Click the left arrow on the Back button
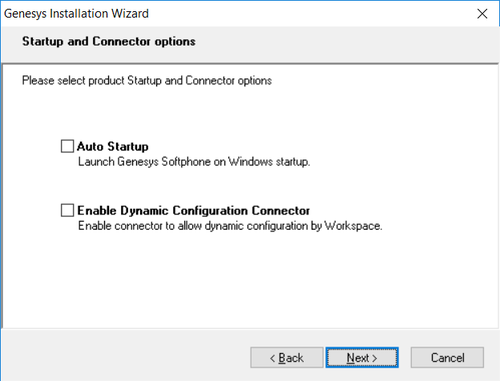 coord(272,358)
